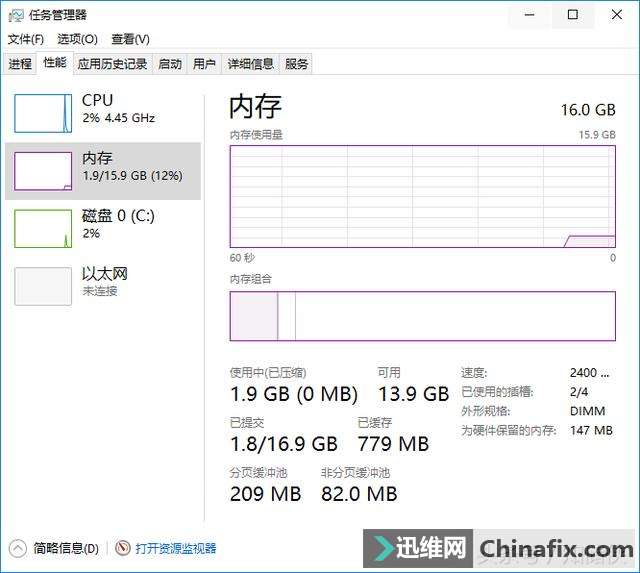This screenshot has width=640, height=573.
Task: Maximize the Task Manager window
Action: [573, 15]
